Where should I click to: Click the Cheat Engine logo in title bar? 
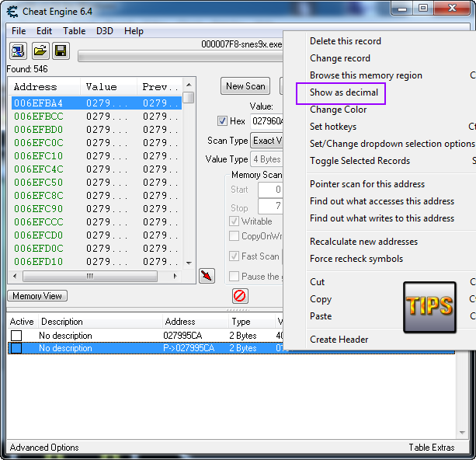12,12
